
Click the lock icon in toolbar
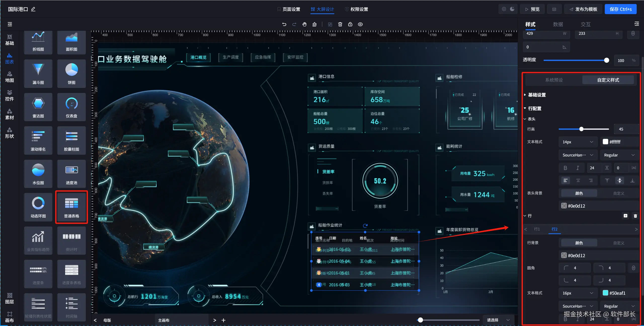[x=350, y=24]
